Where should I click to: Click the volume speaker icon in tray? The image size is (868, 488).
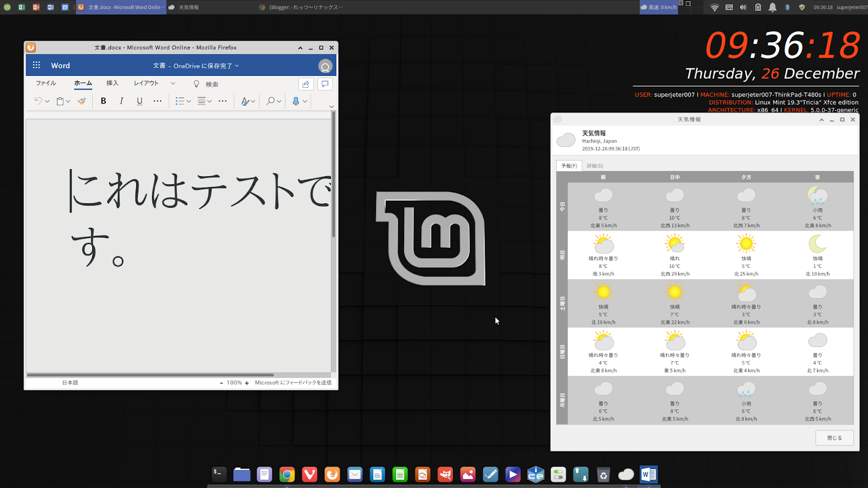(743, 7)
